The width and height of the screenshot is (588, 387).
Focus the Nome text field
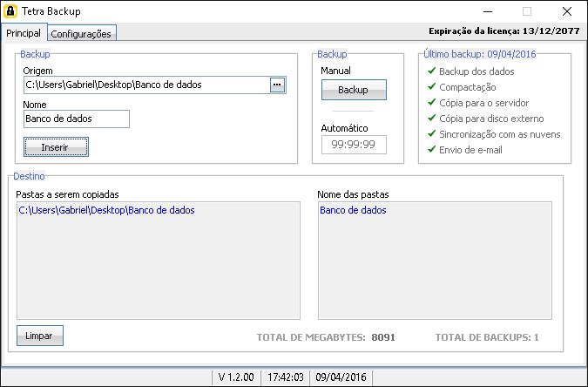pyautogui.click(x=77, y=119)
